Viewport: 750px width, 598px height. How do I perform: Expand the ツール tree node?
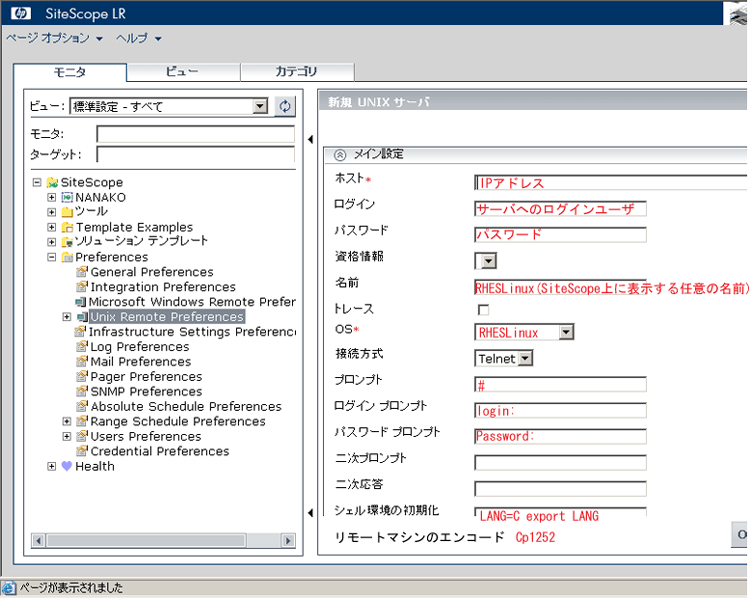52,212
